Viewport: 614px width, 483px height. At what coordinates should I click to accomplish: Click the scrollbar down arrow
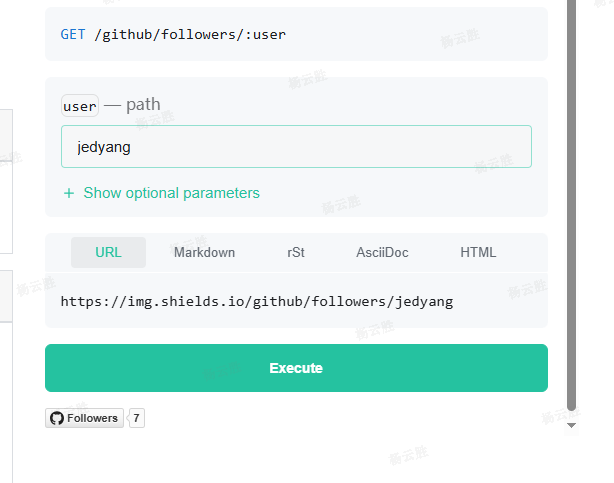[571, 425]
